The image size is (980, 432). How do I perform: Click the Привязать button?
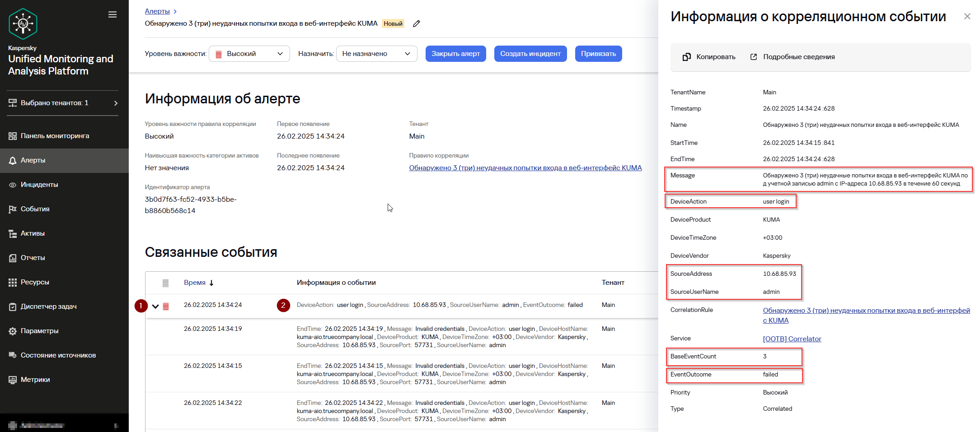(599, 54)
